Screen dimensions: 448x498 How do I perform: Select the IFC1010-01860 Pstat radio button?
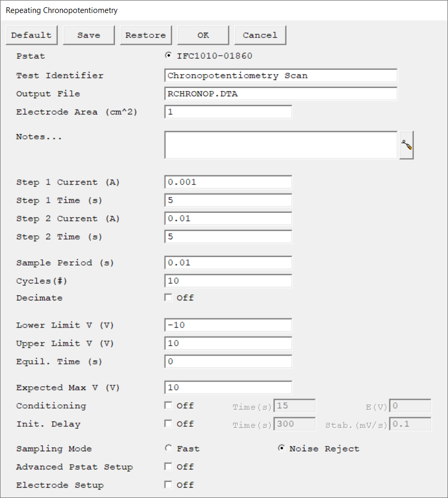[x=168, y=56]
